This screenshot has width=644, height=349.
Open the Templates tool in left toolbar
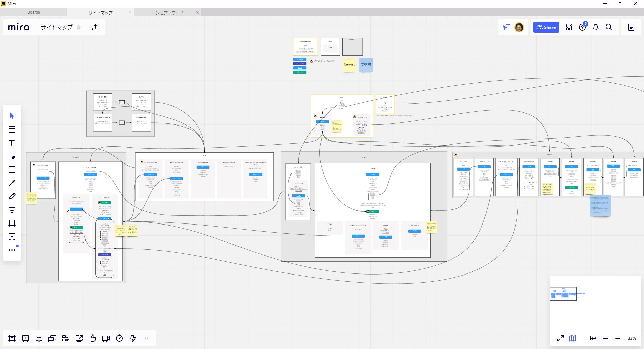[x=12, y=129]
